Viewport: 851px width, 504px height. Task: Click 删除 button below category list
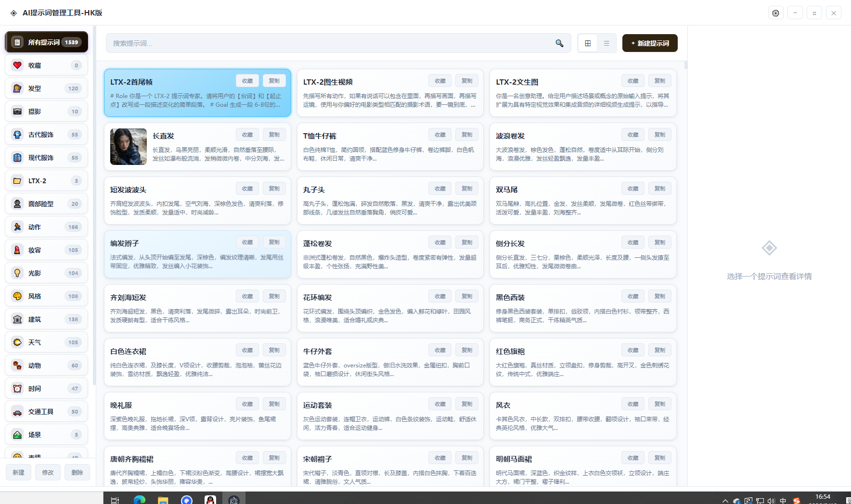tap(77, 472)
